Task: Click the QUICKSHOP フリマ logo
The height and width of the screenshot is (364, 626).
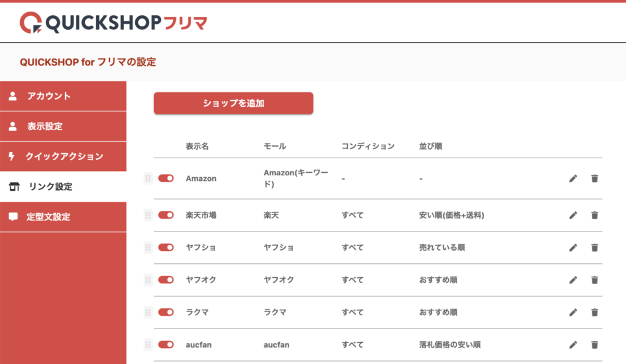Action: [x=113, y=23]
